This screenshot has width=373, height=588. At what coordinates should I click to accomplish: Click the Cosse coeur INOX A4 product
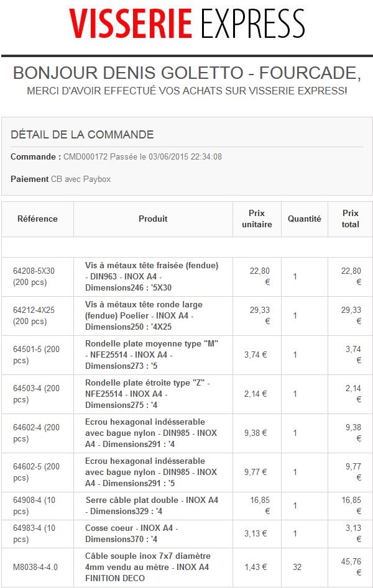pos(131,533)
